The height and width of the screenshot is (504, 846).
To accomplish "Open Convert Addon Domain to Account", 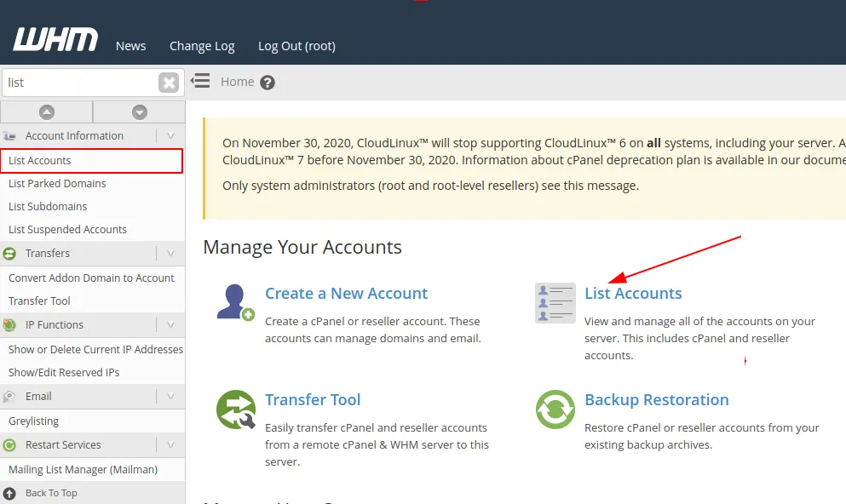I will [x=92, y=278].
